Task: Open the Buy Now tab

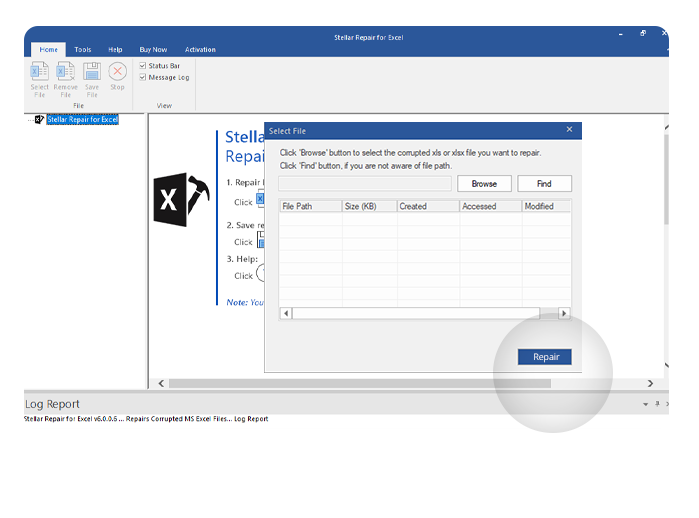Action: (153, 49)
